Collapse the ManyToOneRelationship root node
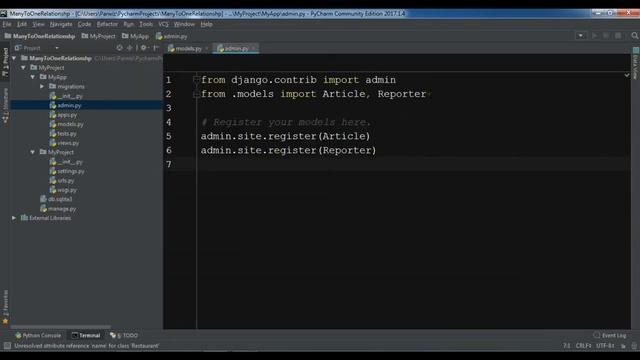This screenshot has height=360, width=640. 14,58
